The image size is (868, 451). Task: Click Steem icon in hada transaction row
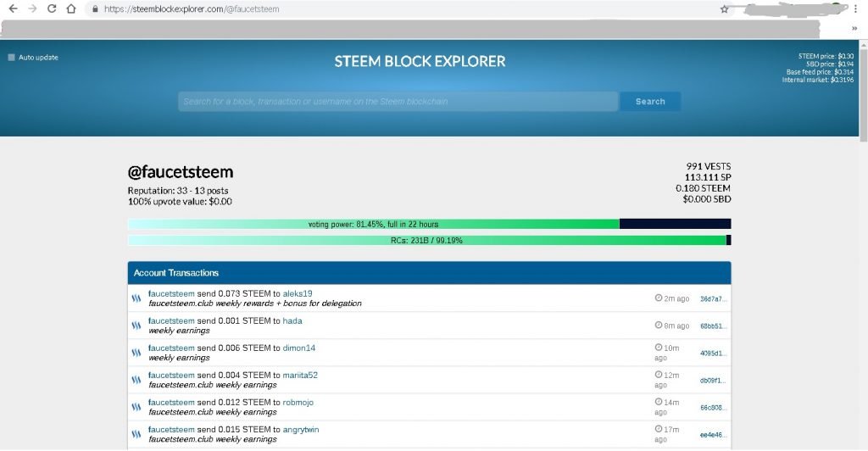click(x=136, y=326)
